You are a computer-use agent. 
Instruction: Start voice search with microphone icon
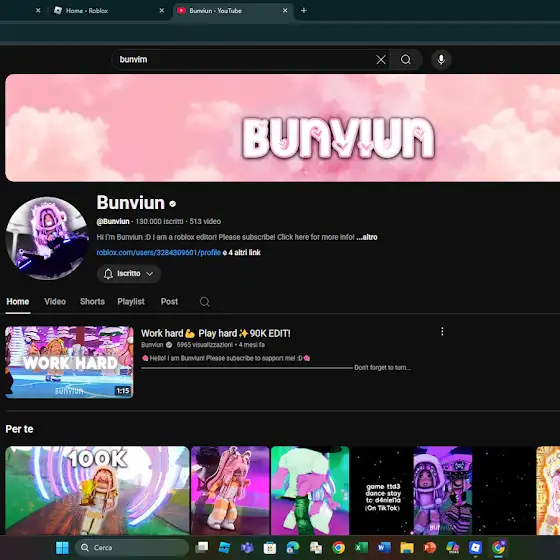(441, 60)
